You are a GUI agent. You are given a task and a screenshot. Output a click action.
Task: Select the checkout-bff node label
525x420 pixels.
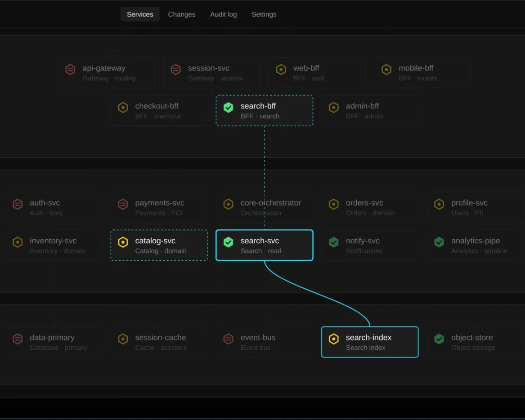point(157,106)
